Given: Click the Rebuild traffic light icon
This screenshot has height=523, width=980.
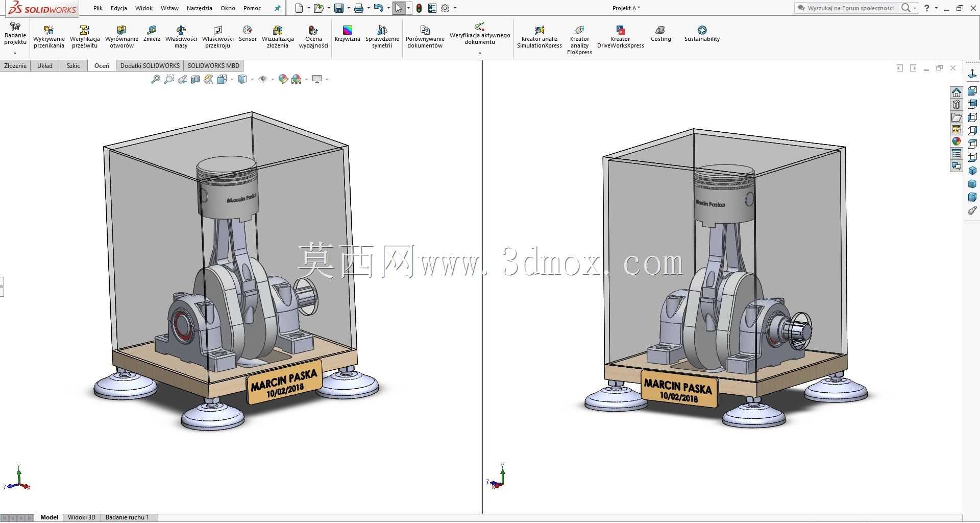Looking at the screenshot, I should [x=419, y=8].
